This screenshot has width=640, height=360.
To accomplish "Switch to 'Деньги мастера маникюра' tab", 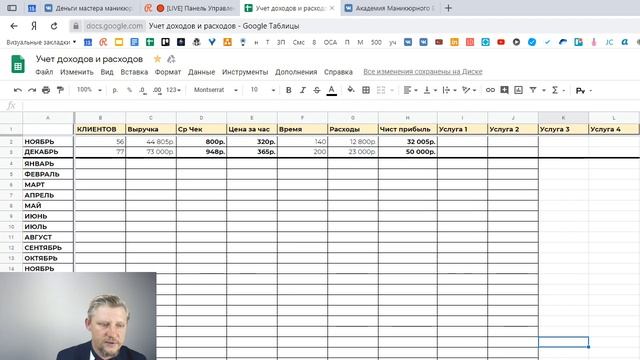I will [89, 8].
